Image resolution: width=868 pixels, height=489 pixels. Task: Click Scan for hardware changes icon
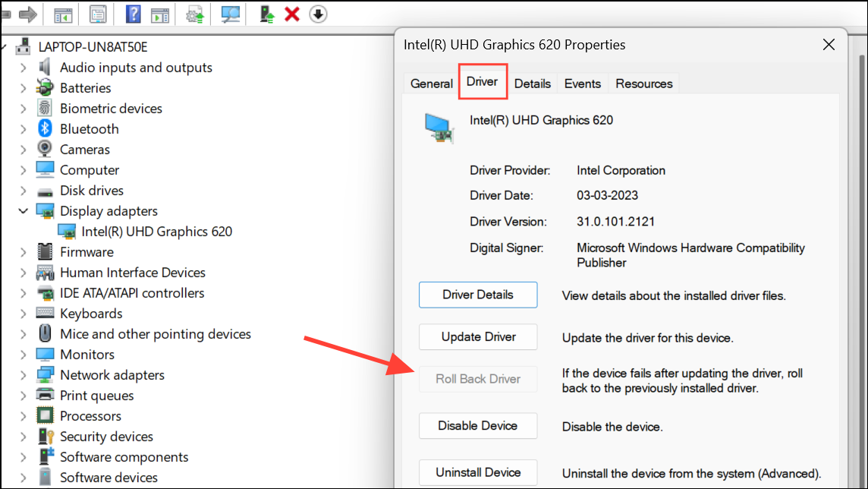[x=230, y=14]
